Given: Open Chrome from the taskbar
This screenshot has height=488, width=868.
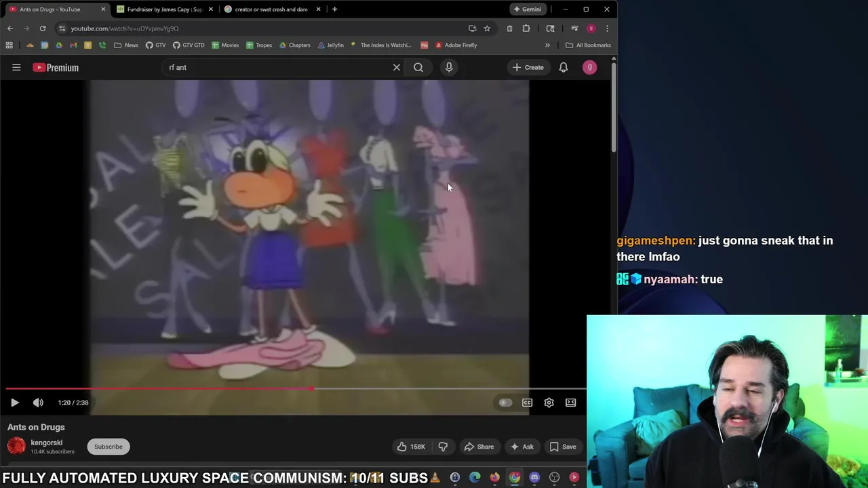Looking at the screenshot, I should point(515,478).
